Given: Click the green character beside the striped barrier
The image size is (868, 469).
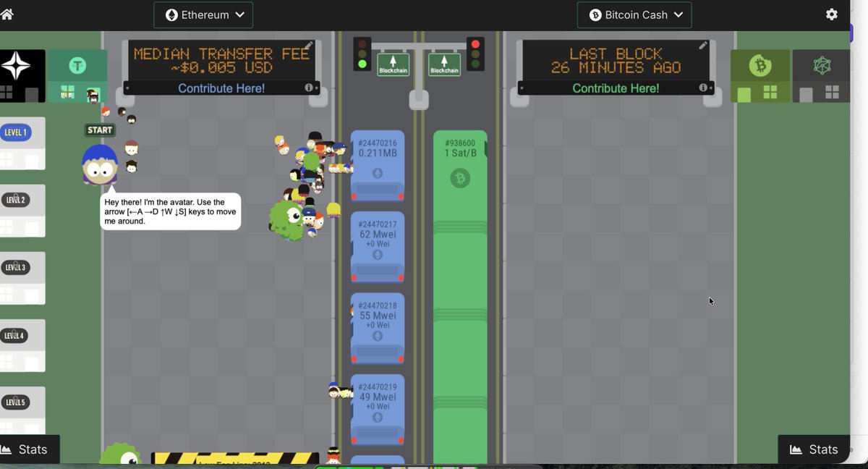Looking at the screenshot, I should (x=120, y=455).
